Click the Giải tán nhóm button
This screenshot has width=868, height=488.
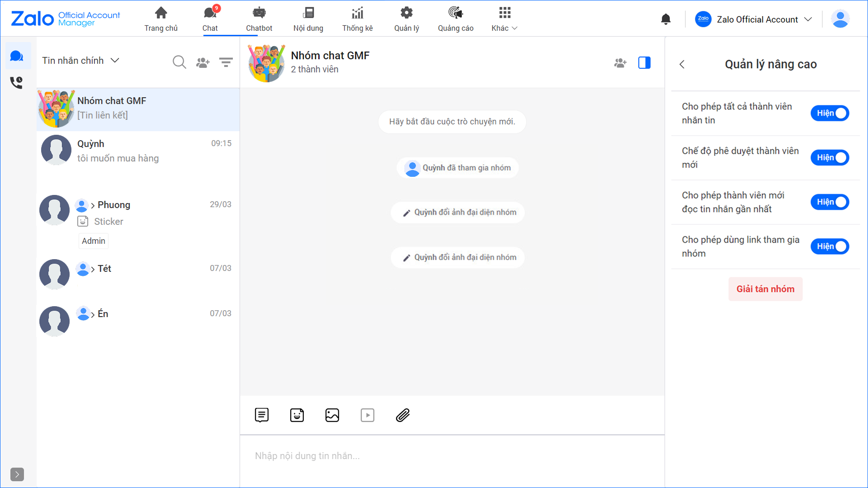point(765,289)
